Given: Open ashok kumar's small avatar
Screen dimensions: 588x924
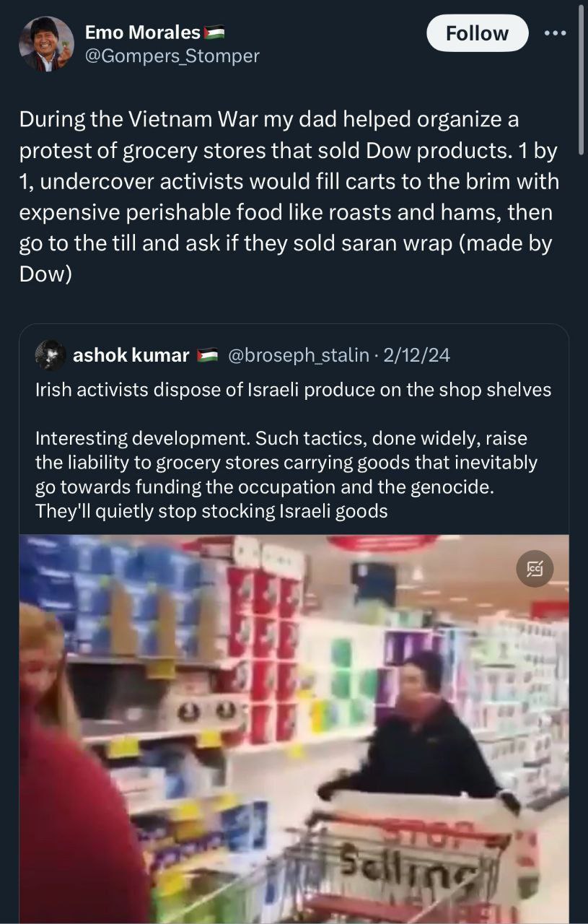Looking at the screenshot, I should point(51,355).
